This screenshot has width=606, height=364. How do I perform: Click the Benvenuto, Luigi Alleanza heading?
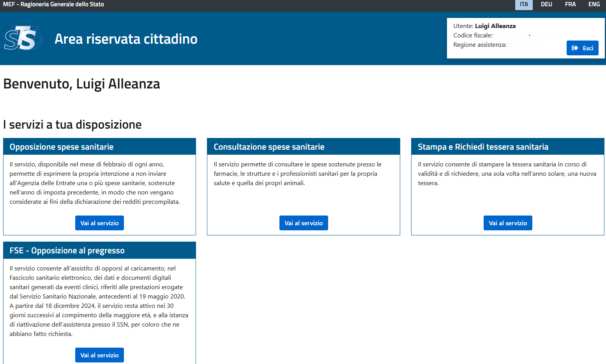(81, 83)
